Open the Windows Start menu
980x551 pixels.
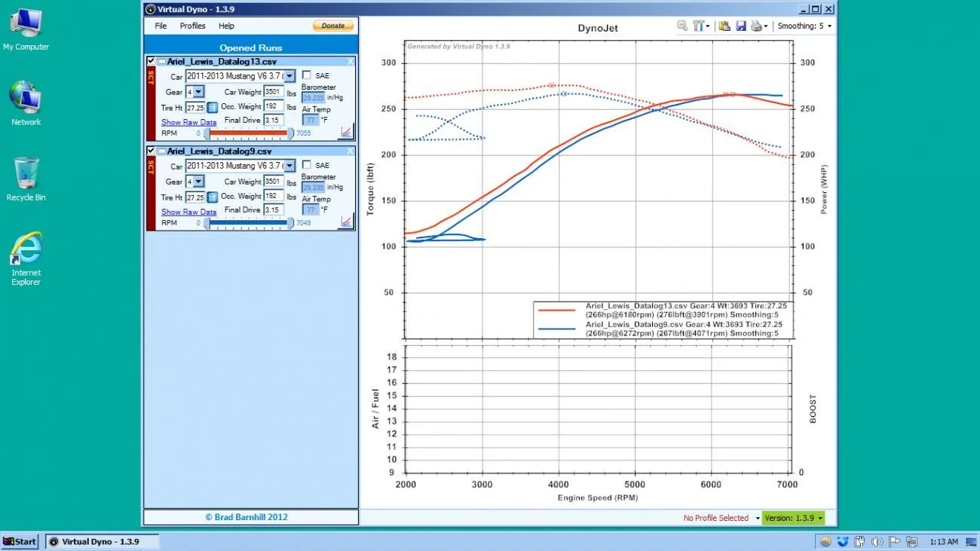[x=20, y=541]
